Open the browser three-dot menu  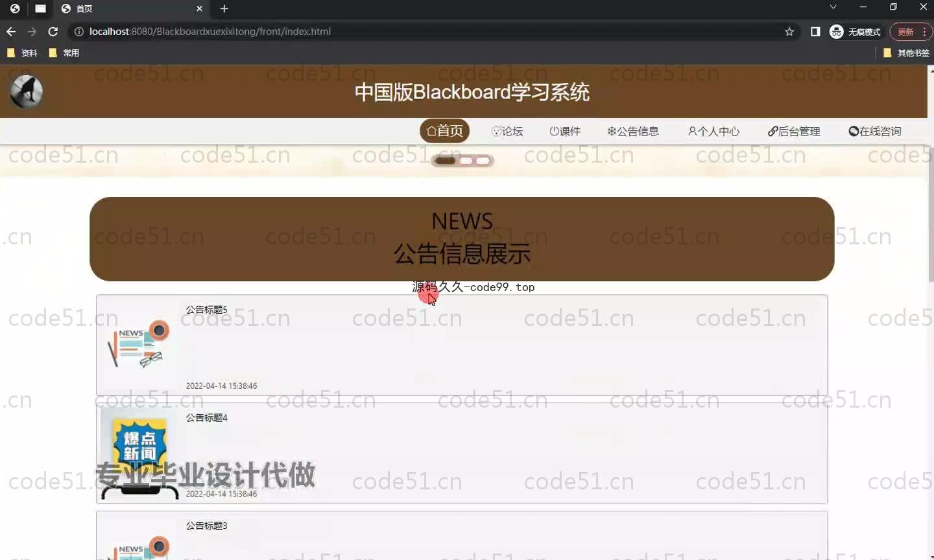pyautogui.click(x=924, y=31)
